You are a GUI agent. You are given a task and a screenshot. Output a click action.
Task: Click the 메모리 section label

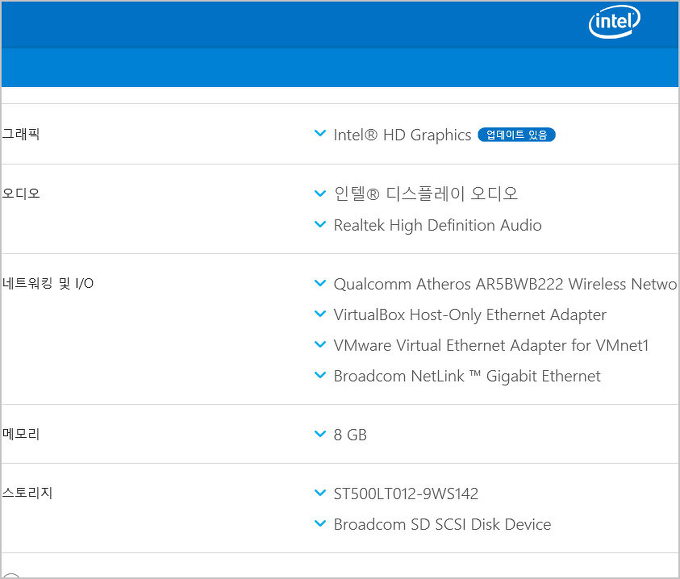pos(21,434)
